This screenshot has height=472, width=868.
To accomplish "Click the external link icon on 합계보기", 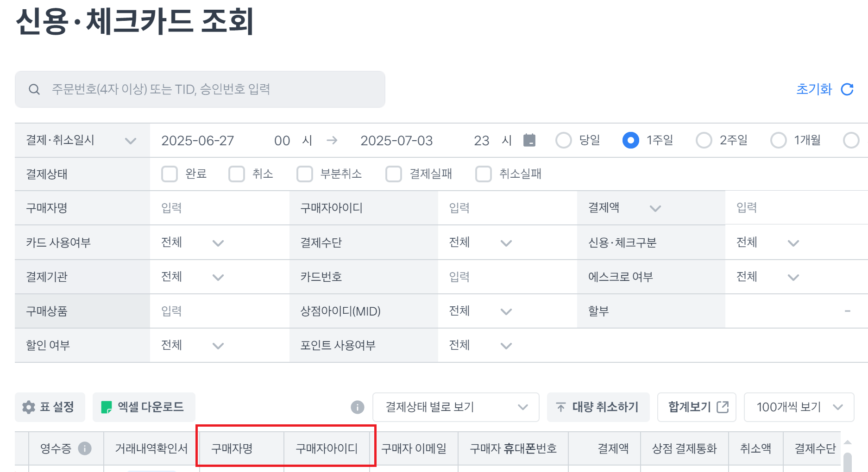I will (x=723, y=407).
